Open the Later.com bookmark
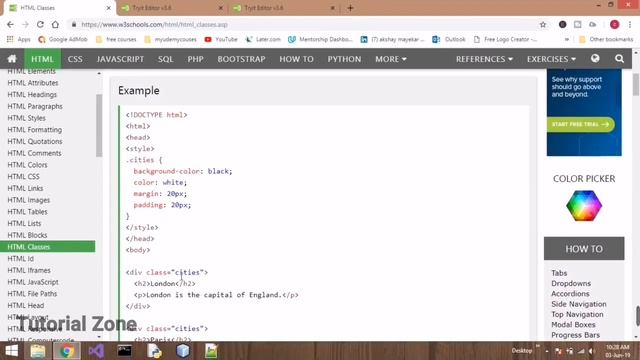Image resolution: width=640 pixels, height=360 pixels. (263, 39)
